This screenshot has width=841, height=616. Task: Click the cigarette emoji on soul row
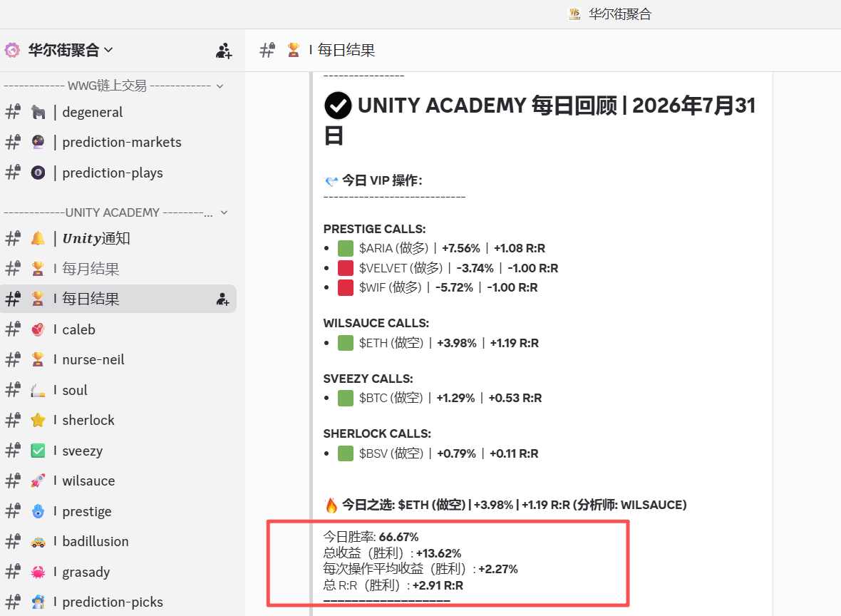(x=38, y=390)
